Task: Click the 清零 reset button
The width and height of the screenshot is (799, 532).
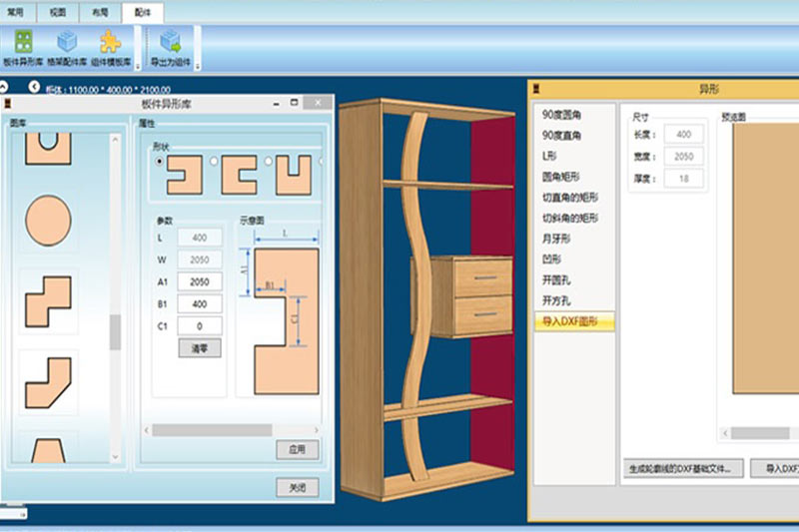Action: pos(199,347)
